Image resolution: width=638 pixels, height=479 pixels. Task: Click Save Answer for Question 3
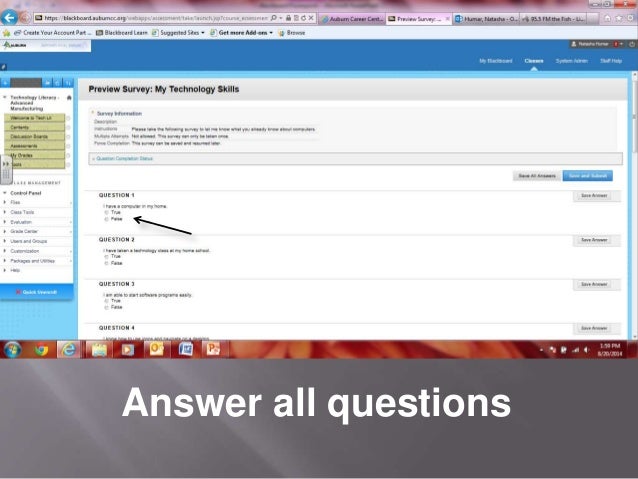(594, 284)
